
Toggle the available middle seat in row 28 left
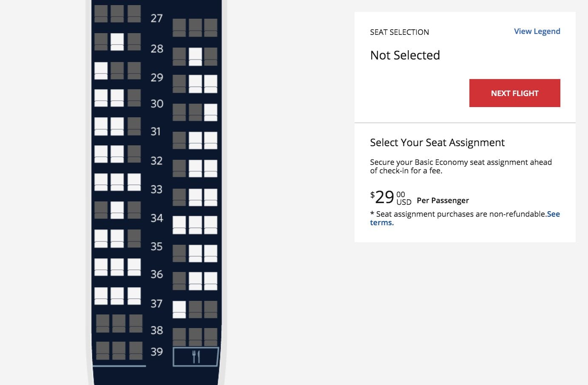click(117, 41)
